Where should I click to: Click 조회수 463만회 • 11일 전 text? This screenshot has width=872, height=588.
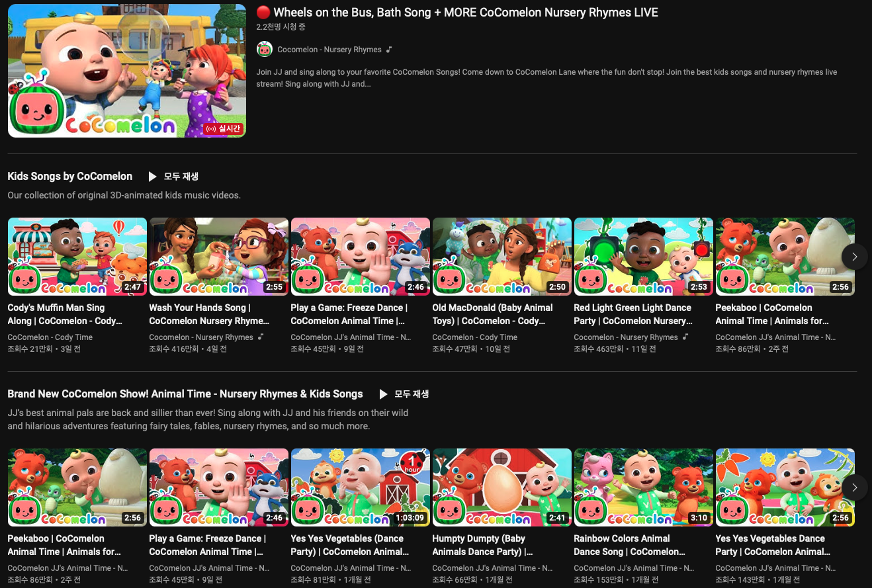[615, 349]
